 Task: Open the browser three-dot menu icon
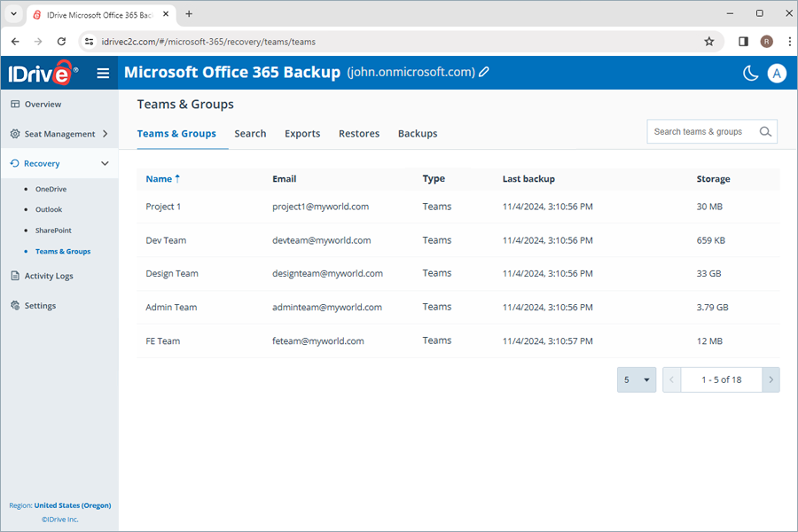click(790, 41)
